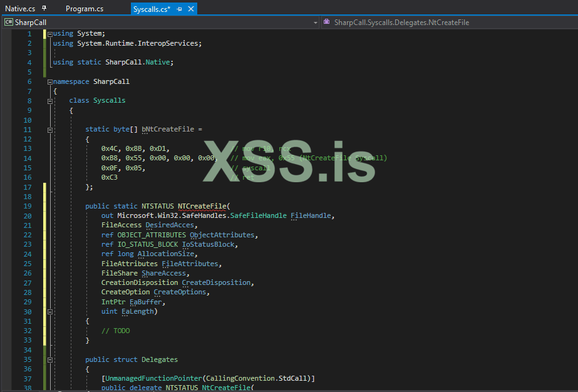Screen dimensions: 578x392
Task: Click the CreationDisposition type name
Action: 140,282
